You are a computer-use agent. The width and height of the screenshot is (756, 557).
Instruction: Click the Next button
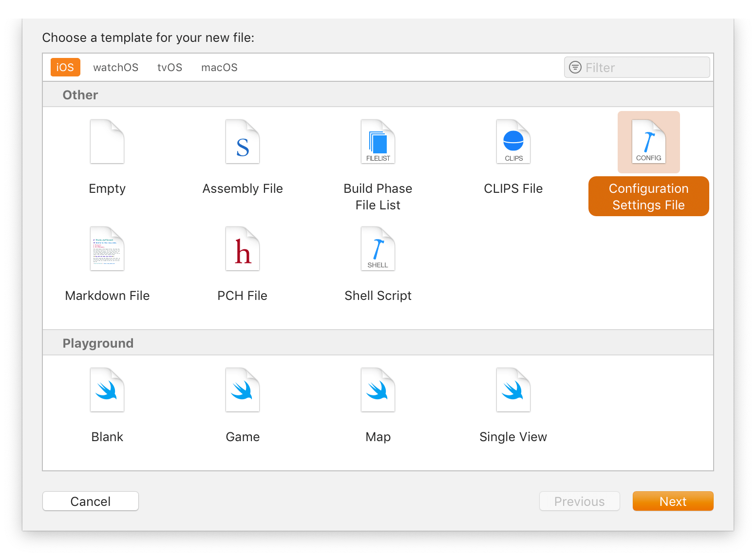point(673,501)
